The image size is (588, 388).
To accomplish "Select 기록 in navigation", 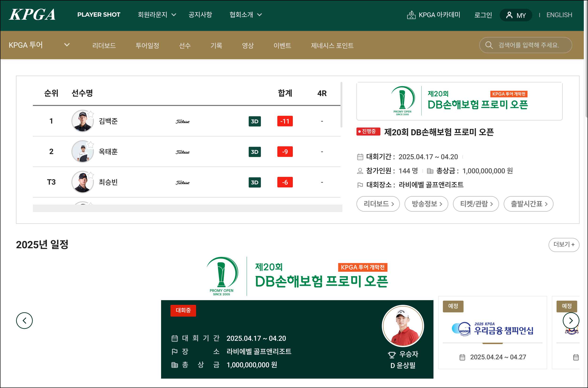I will tap(216, 46).
